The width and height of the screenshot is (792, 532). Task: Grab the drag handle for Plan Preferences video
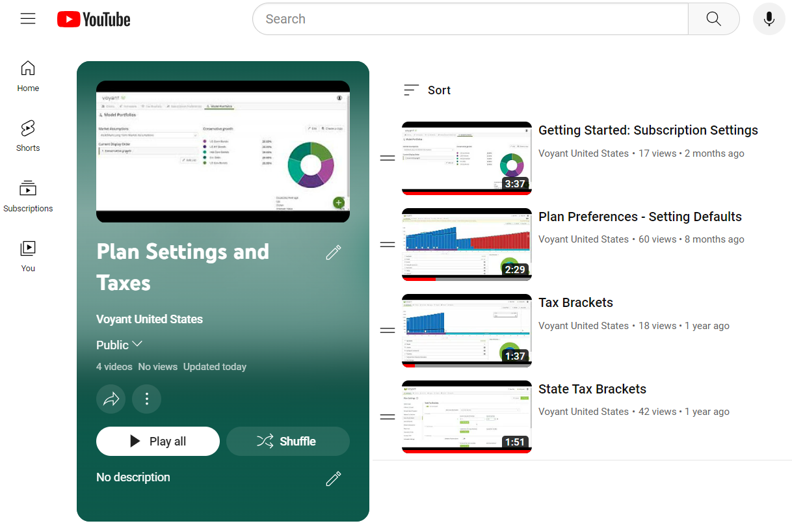click(x=388, y=245)
